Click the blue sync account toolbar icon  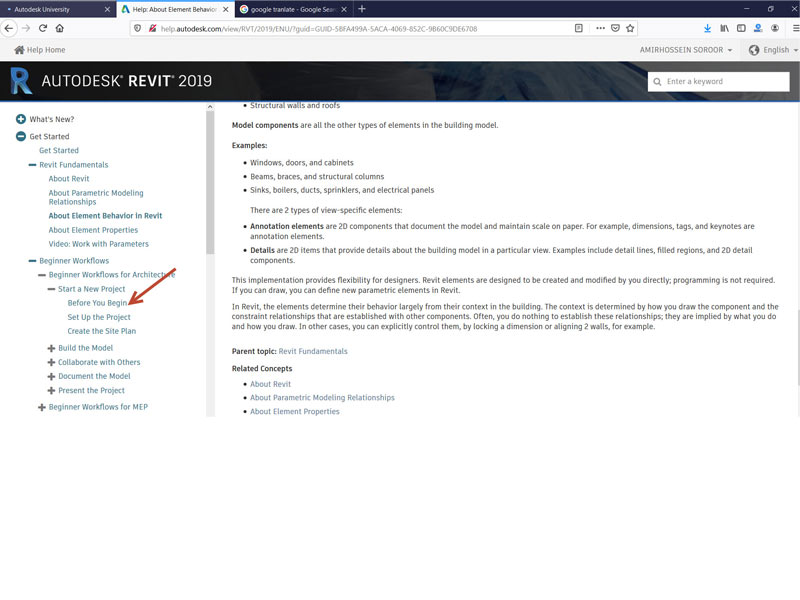click(758, 29)
